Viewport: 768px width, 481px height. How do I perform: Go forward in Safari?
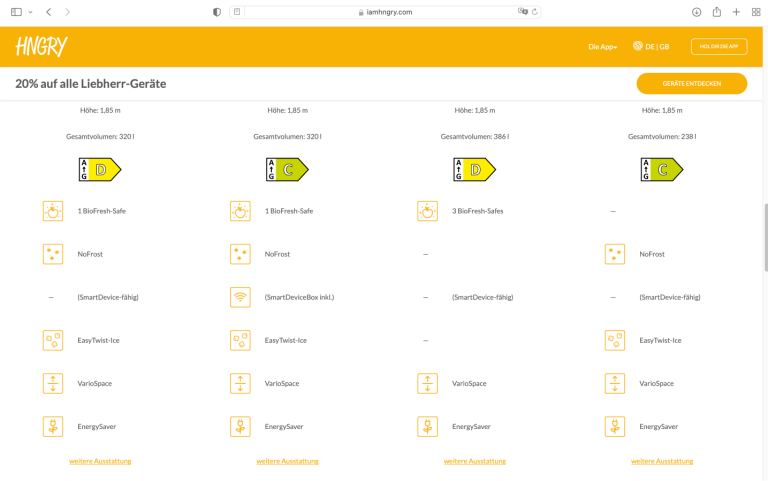[x=67, y=12]
